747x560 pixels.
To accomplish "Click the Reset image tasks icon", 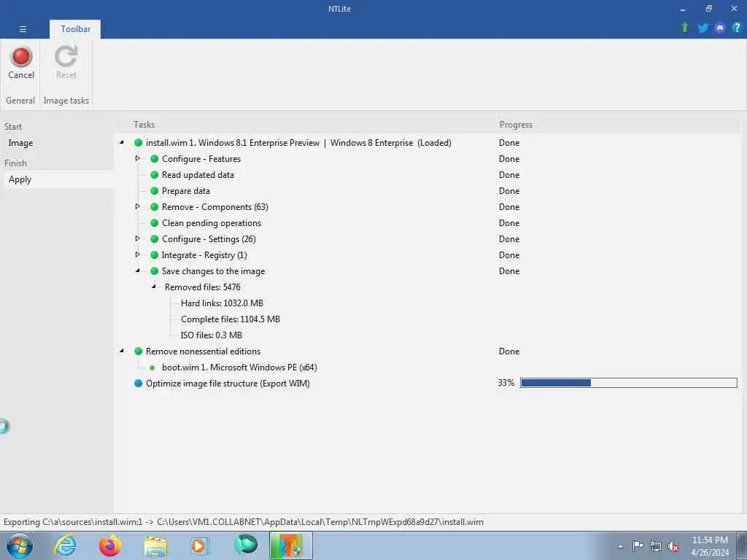I will (66, 63).
